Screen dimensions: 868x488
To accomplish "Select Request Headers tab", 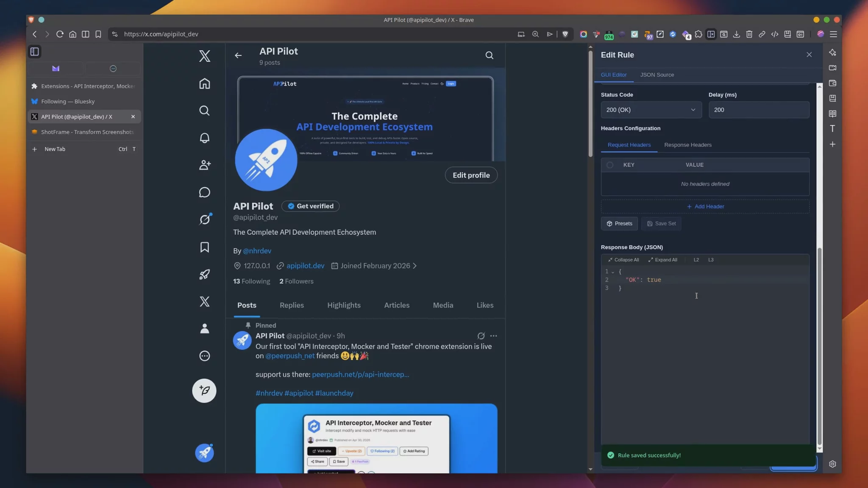I will point(629,145).
